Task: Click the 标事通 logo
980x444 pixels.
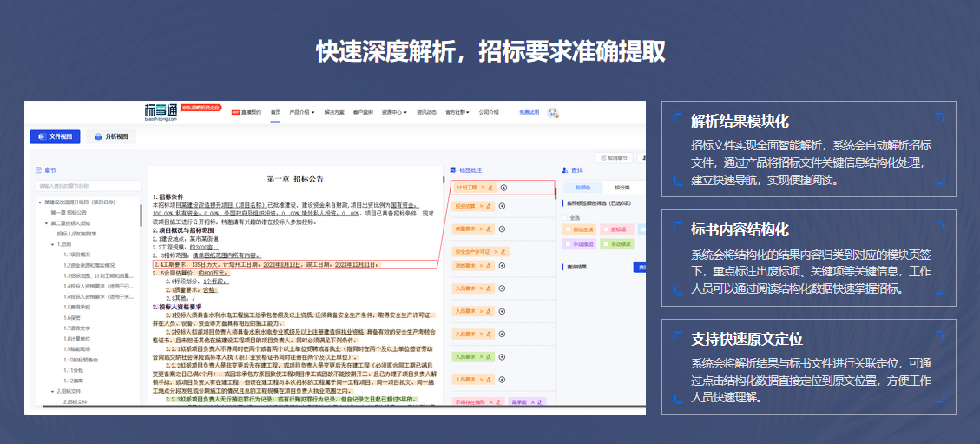Action: [x=161, y=112]
